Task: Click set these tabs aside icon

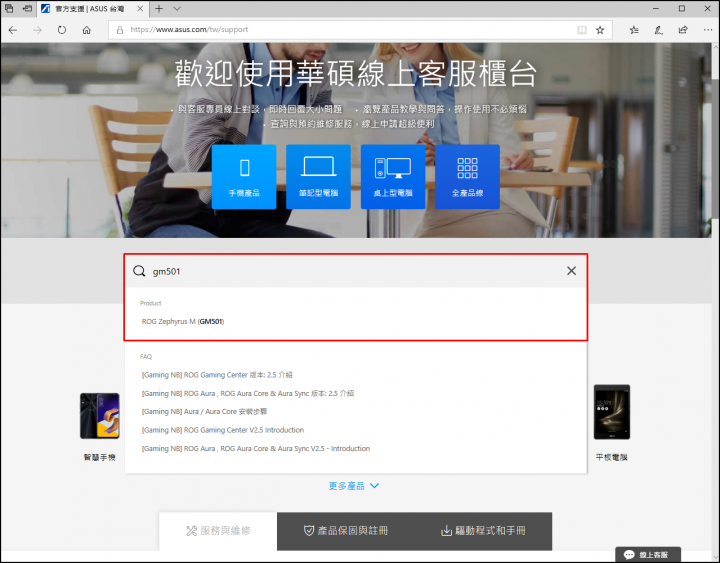Action: point(28,8)
